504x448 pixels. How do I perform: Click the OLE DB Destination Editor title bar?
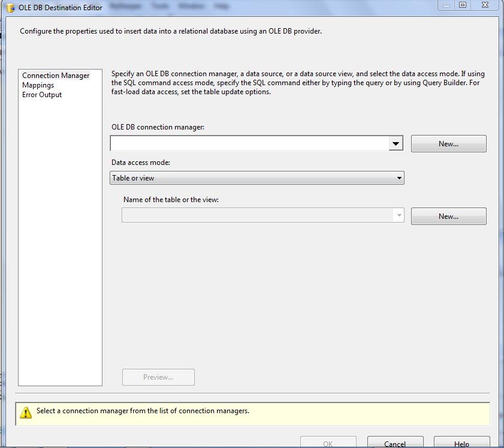(x=270, y=7)
